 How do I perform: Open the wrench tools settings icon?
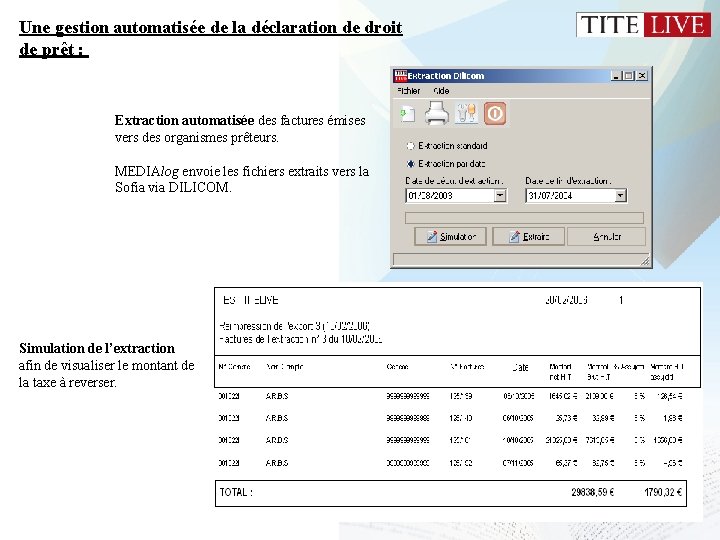tap(466, 113)
